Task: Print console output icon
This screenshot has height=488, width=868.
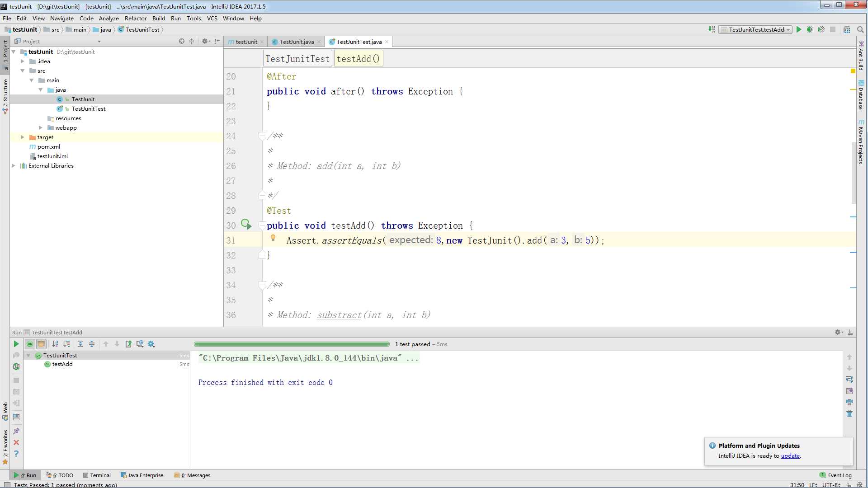Action: pos(849,402)
